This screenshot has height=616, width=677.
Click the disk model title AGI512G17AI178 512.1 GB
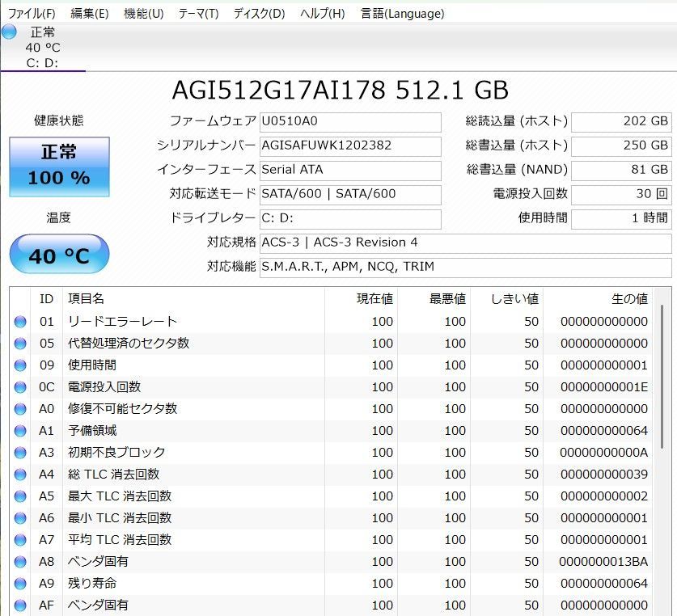341,91
